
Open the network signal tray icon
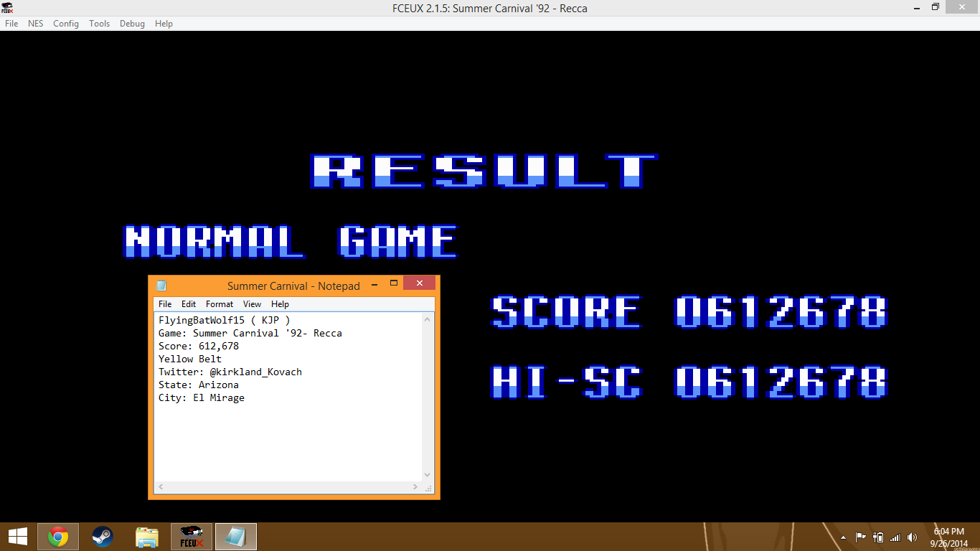(x=895, y=537)
